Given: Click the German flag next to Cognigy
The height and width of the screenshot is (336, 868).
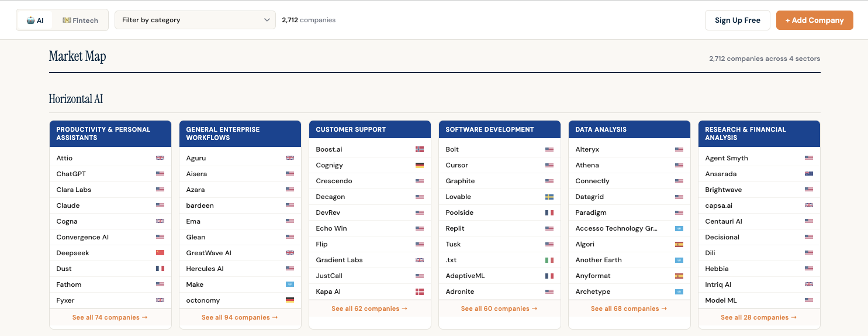Looking at the screenshot, I should (x=420, y=165).
